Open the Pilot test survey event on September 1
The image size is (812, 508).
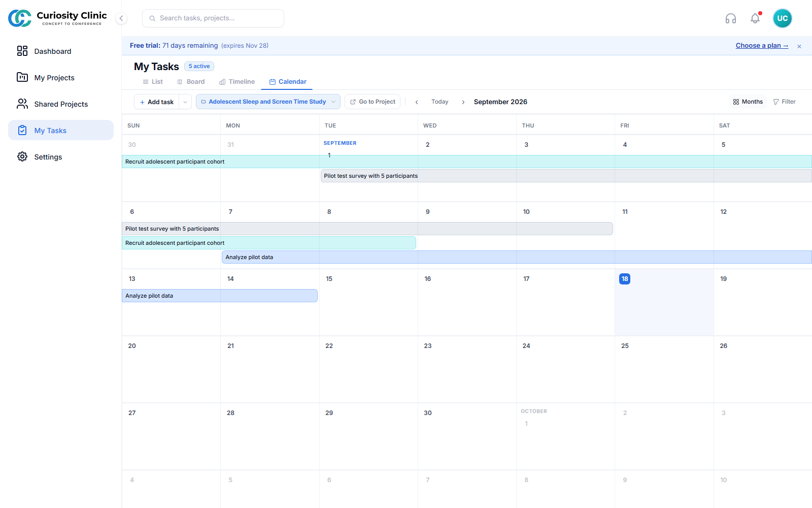pos(566,176)
